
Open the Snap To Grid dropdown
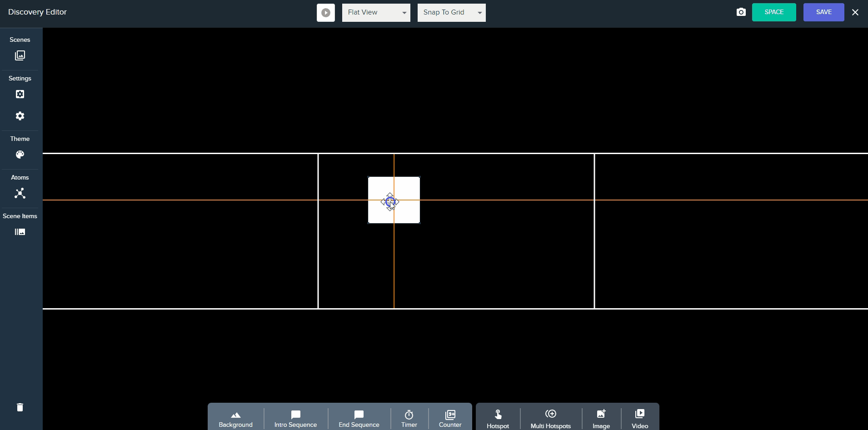pos(452,13)
